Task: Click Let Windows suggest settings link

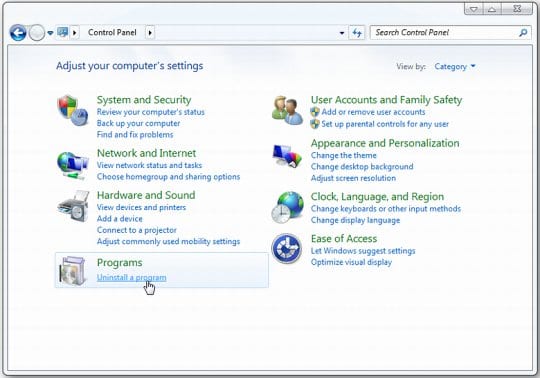Action: (363, 251)
